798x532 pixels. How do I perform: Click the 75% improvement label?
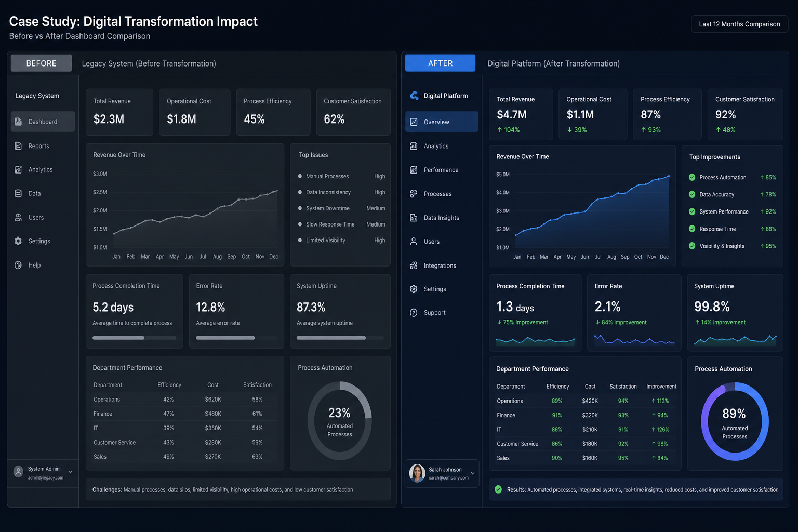(x=523, y=322)
